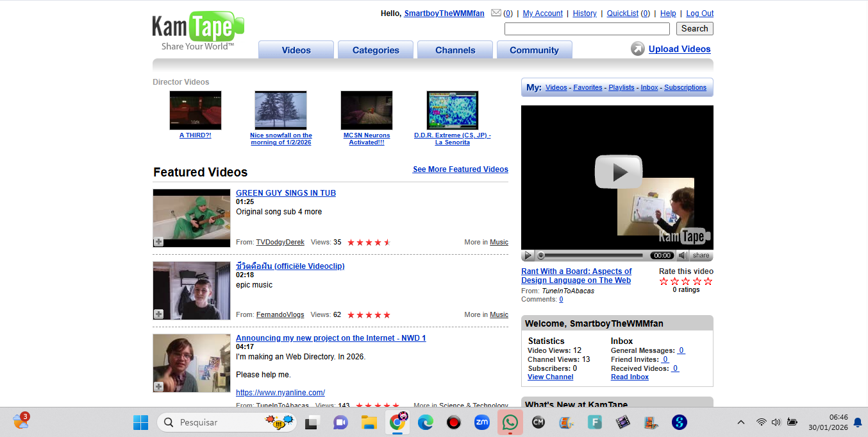Show hidden icons in the system tray
The height and width of the screenshot is (437, 868).
pos(741,422)
